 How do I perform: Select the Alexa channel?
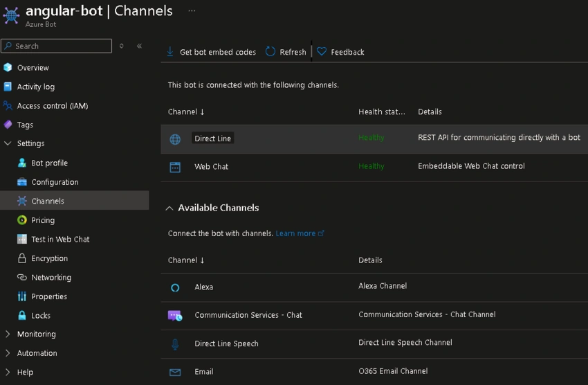pos(203,287)
